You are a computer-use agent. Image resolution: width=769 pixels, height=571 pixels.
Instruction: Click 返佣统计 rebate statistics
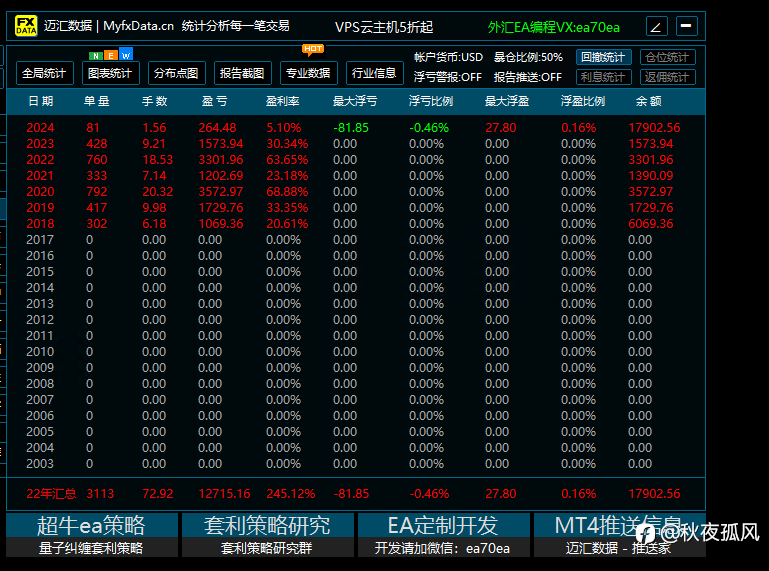point(667,78)
